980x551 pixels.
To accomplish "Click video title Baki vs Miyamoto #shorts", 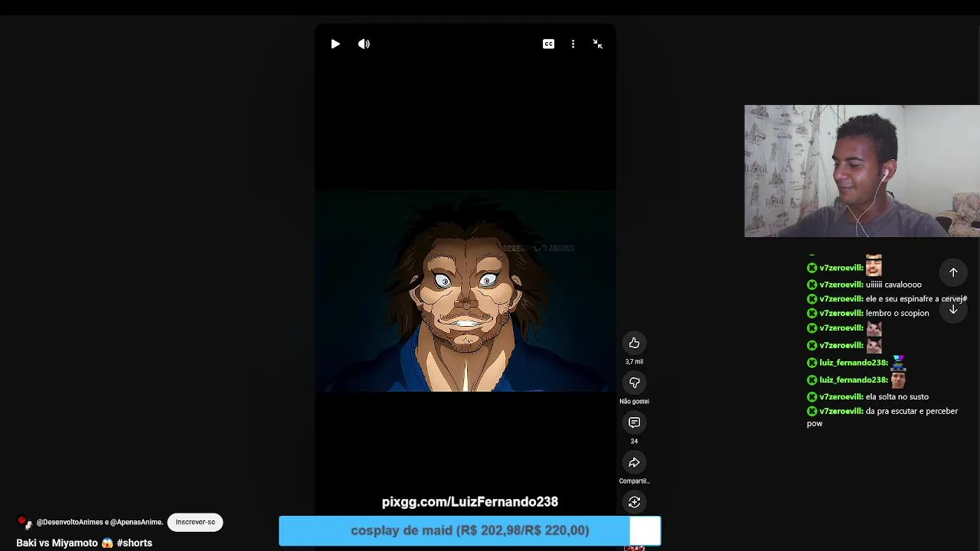I will [84, 543].
